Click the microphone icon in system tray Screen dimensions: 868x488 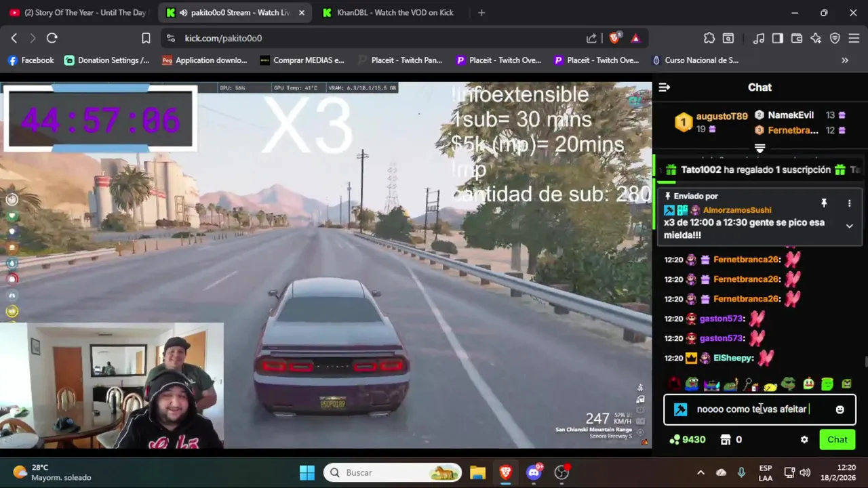741,472
